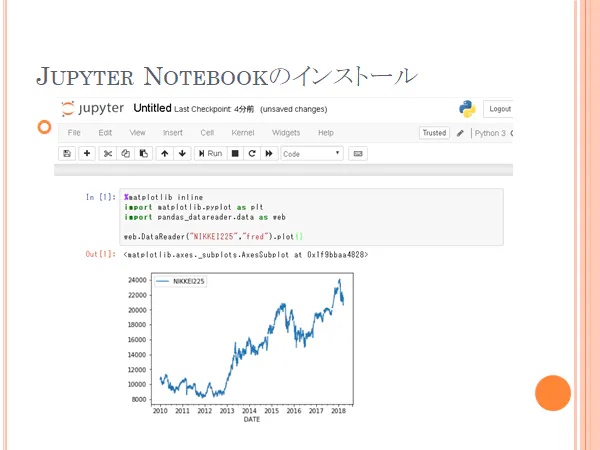Click the NIKKEI225 chart legend
This screenshot has width=600, height=450.
180,281
